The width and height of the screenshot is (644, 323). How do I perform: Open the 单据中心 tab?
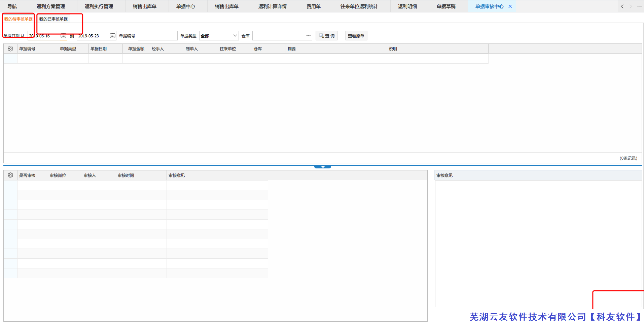click(x=186, y=6)
